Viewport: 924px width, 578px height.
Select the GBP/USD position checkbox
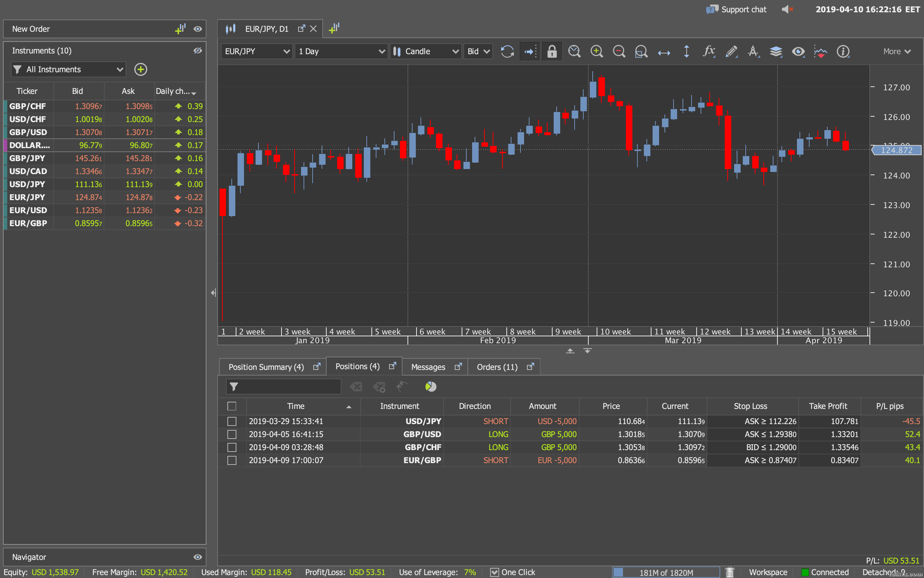[x=231, y=434]
